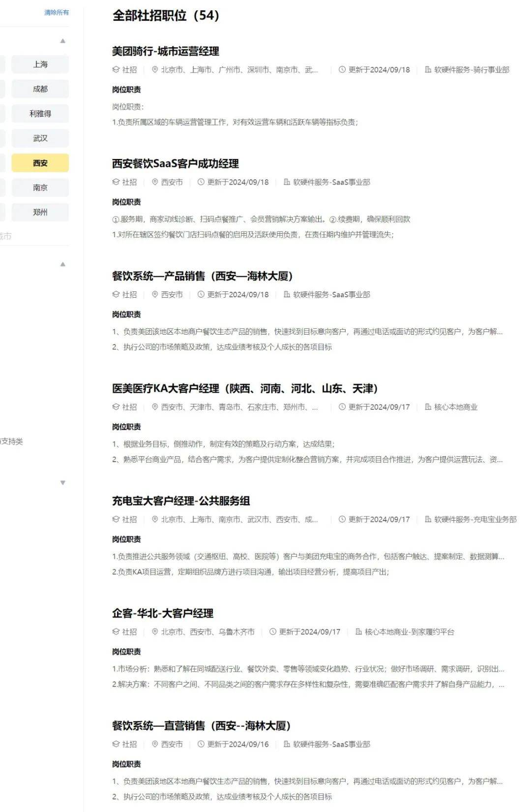531x812 pixels.
Task: Click clock icon under 产品销售 job
Action: (x=201, y=295)
